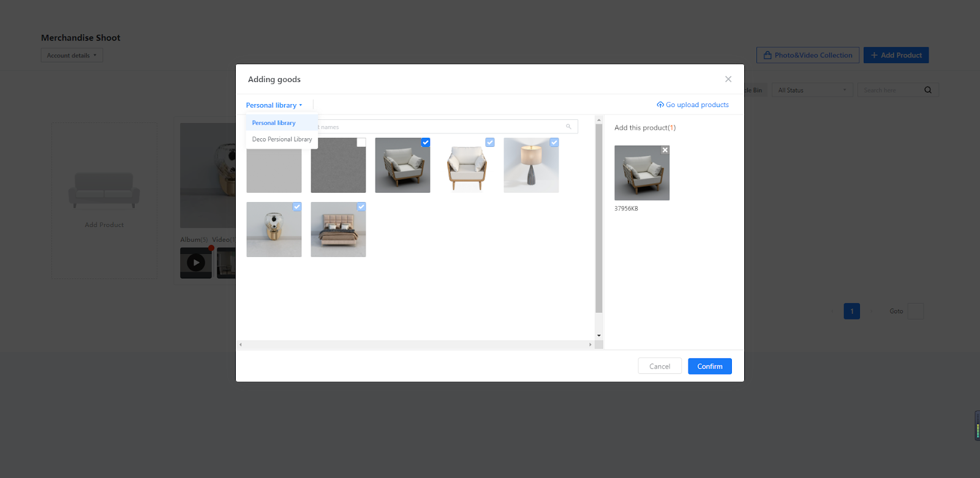The height and width of the screenshot is (478, 980).
Task: Click the scroll down arrow in product list
Action: (x=599, y=335)
